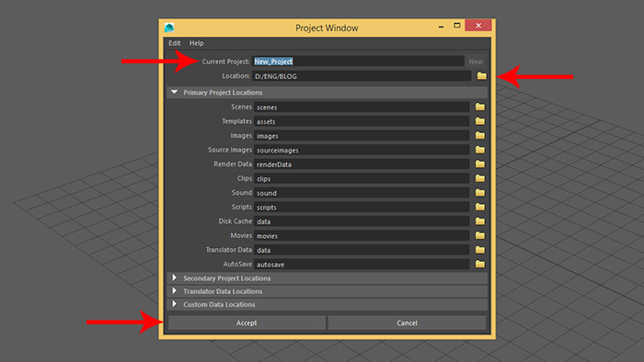
Task: Click the "Source Images" label
Action: 230,150
